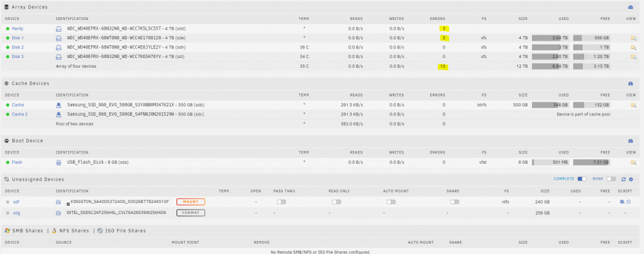Viewport: 644px width, 254px height.
Task: Enable Auto Mount for sdf
Action: 391,202
